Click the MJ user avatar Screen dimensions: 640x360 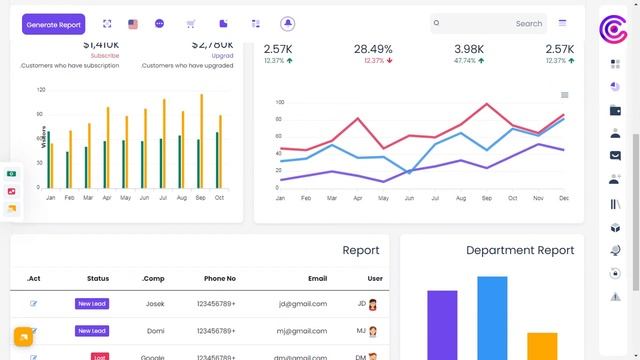[373, 331]
